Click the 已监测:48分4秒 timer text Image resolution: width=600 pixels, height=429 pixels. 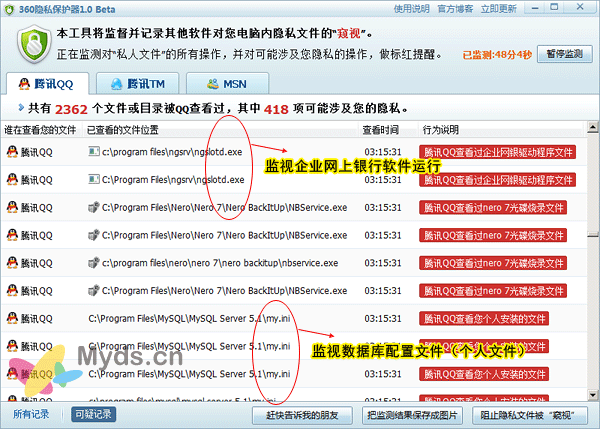497,55
